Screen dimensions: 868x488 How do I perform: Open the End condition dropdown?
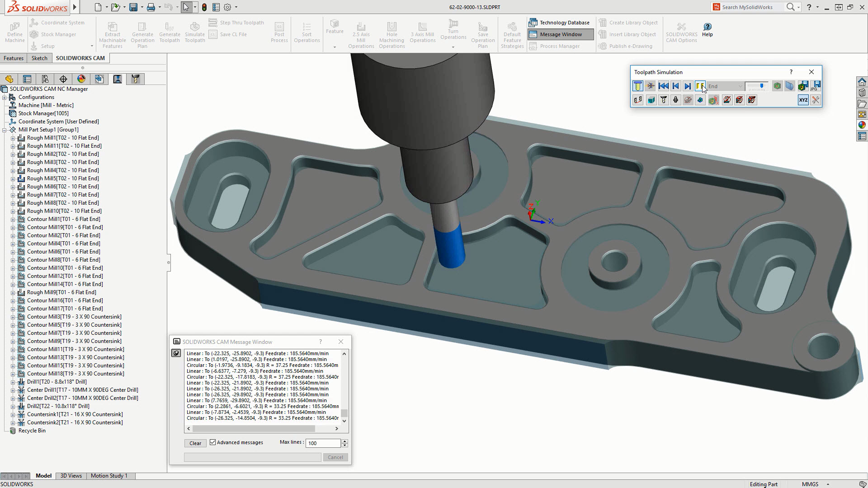click(725, 86)
